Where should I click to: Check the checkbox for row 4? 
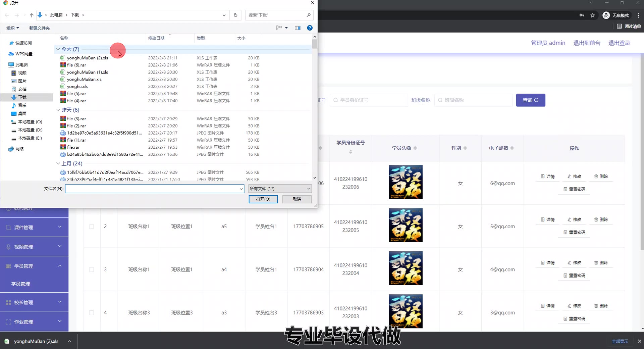coord(91,313)
